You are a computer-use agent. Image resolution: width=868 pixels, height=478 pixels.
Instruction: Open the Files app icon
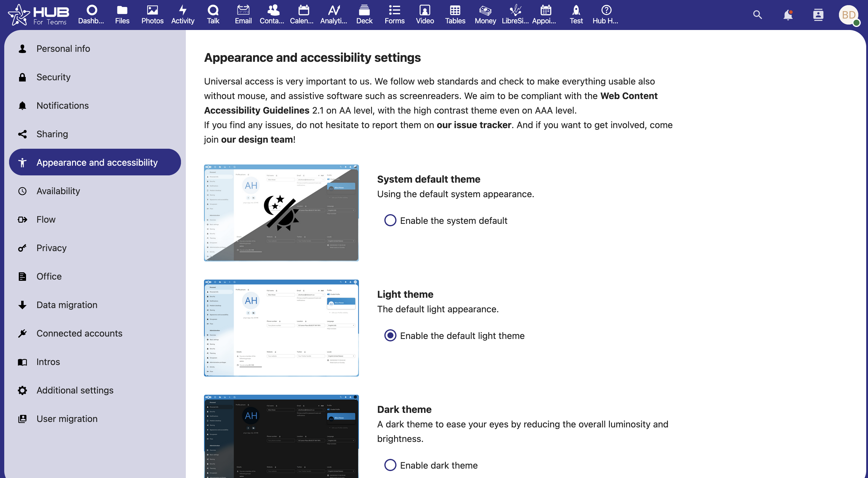click(122, 15)
